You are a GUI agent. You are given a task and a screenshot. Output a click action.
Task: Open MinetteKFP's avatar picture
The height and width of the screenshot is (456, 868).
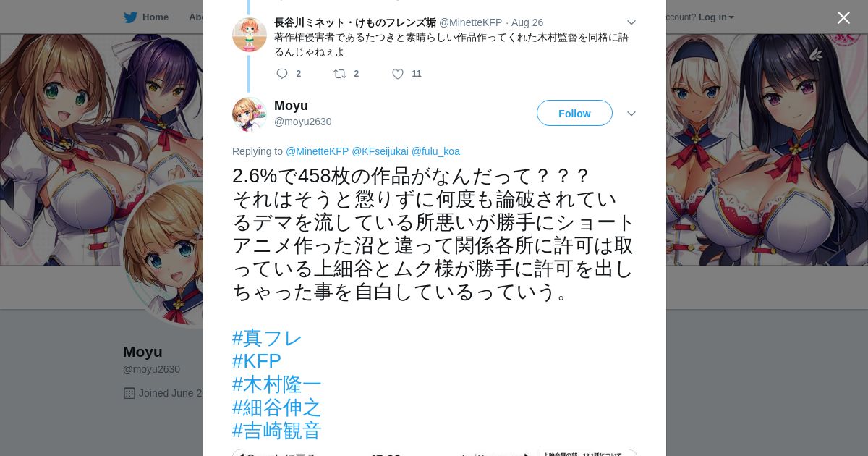click(x=250, y=35)
